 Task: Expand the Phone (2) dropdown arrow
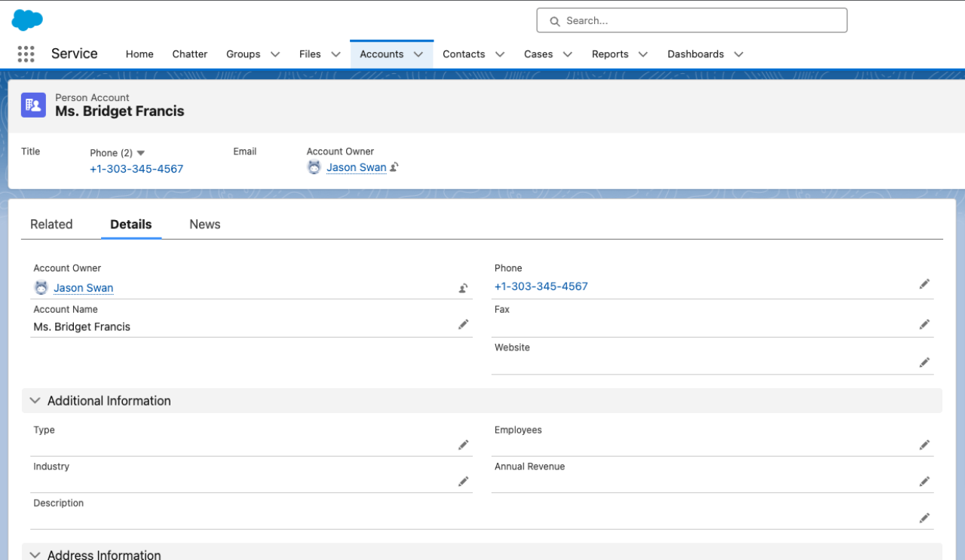[140, 153]
